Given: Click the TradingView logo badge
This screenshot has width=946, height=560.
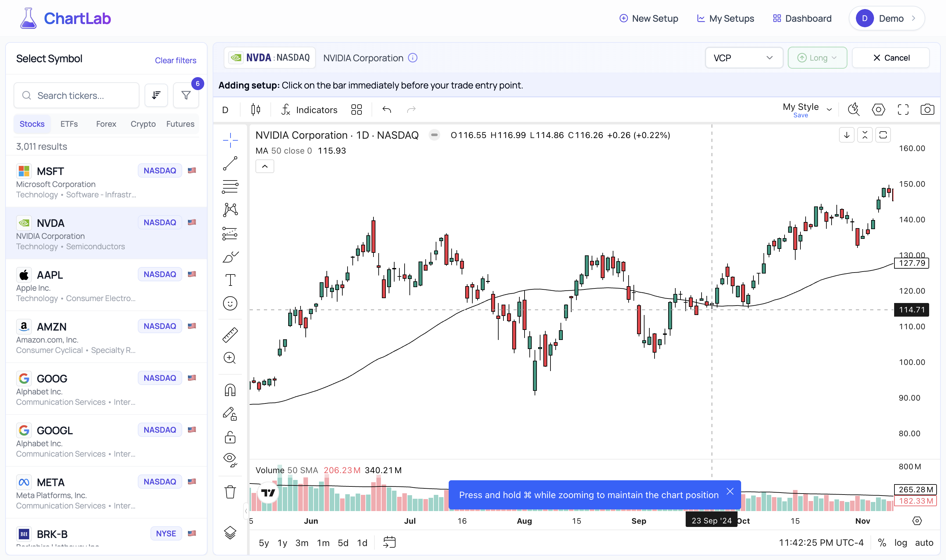Looking at the screenshot, I should click(x=268, y=493).
